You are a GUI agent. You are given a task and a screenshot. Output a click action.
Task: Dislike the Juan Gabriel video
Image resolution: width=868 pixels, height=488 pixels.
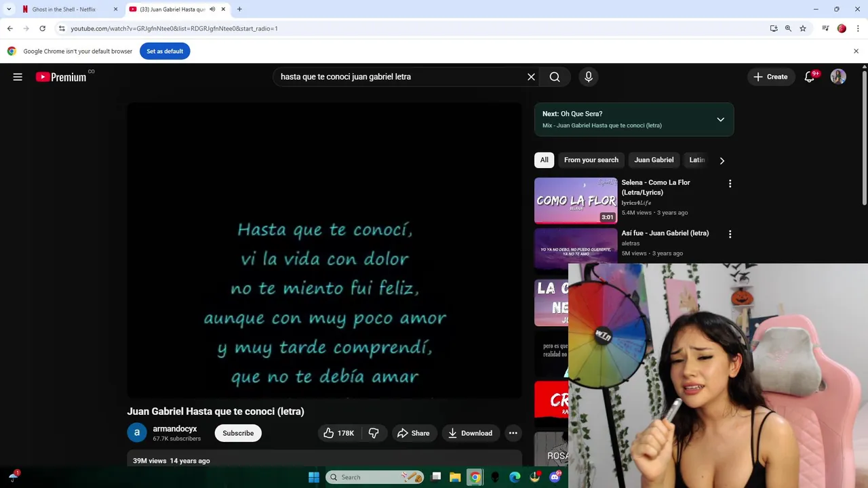(x=374, y=433)
